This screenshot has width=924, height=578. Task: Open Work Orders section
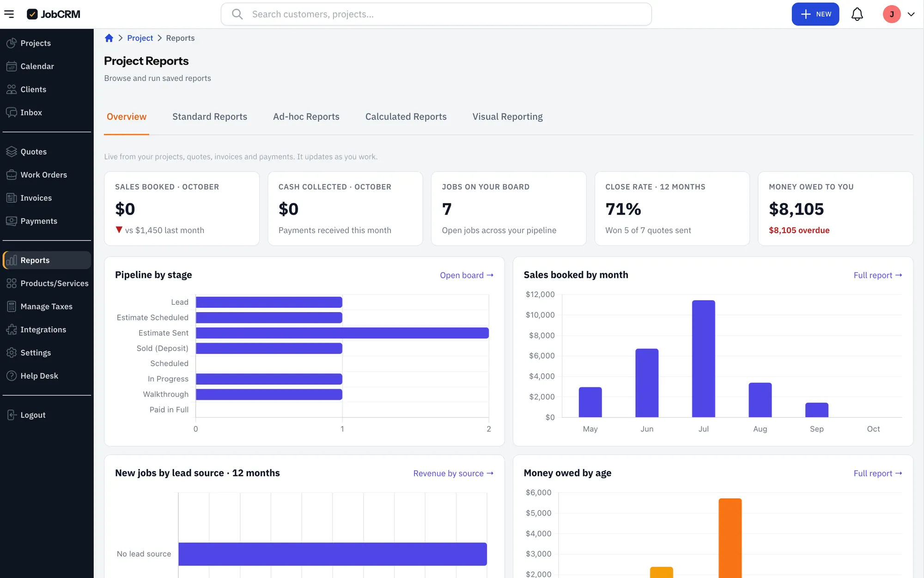point(47,175)
